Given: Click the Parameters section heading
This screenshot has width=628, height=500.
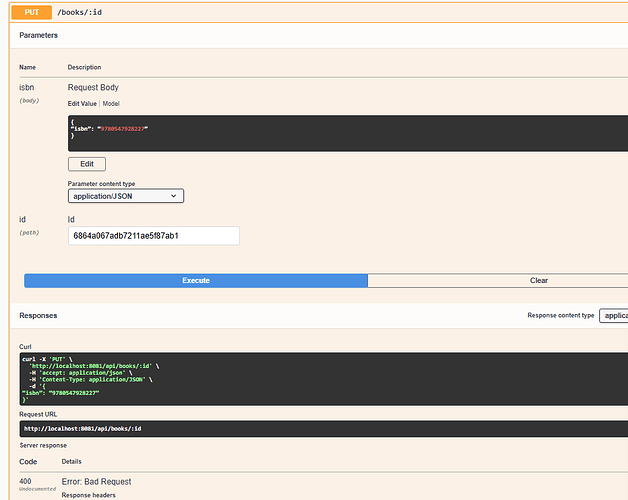Looking at the screenshot, I should [38, 35].
